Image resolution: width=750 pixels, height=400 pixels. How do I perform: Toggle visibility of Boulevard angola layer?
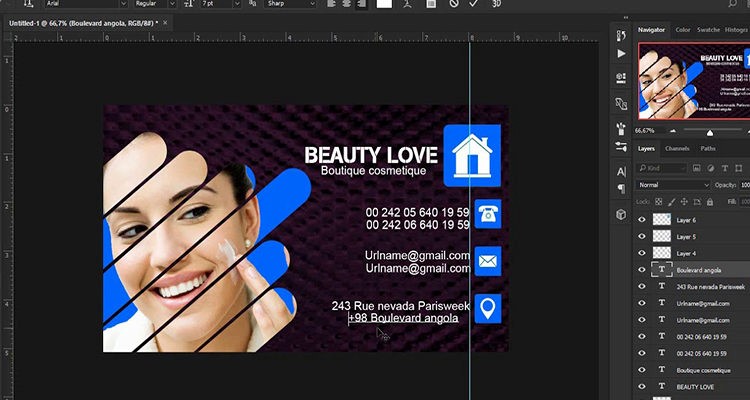[642, 270]
